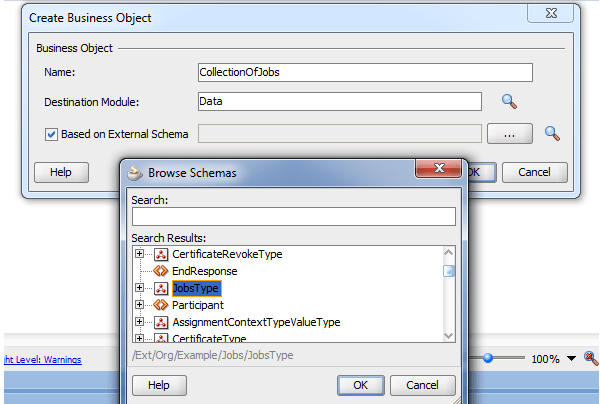Toggle Based on External Schema checkbox
Screen dimensions: 600x404
(x=51, y=134)
